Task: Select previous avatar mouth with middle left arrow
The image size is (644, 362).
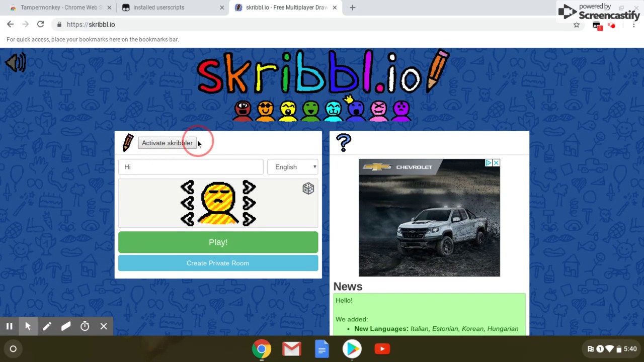Action: (x=187, y=203)
